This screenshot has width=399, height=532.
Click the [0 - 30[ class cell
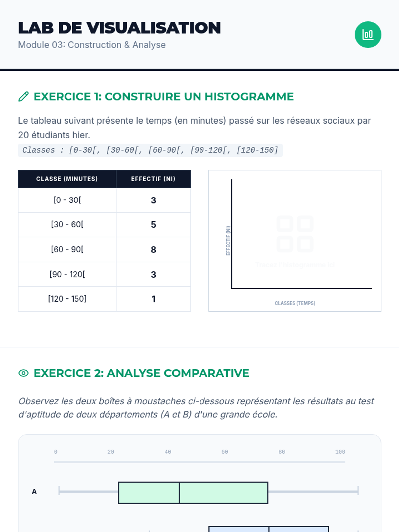click(67, 200)
